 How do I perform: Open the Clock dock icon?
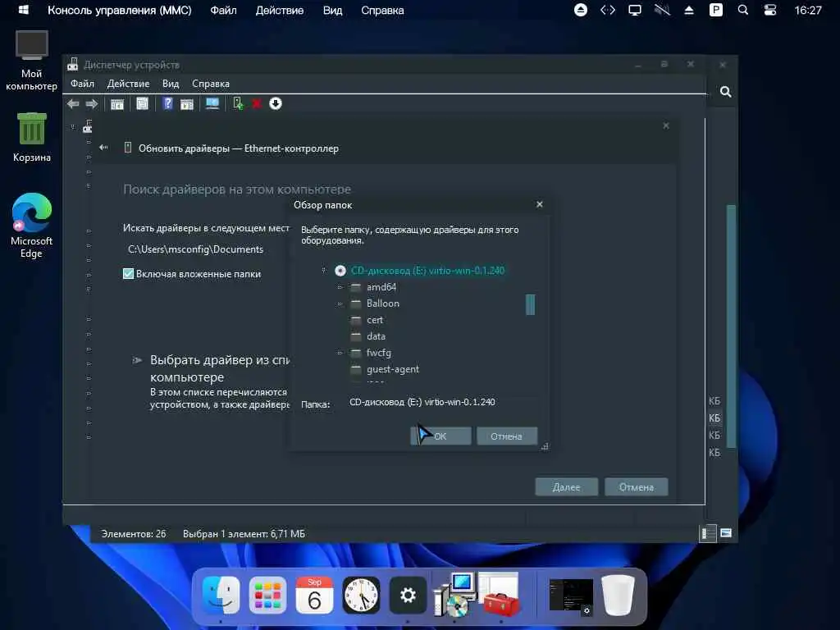point(361,595)
